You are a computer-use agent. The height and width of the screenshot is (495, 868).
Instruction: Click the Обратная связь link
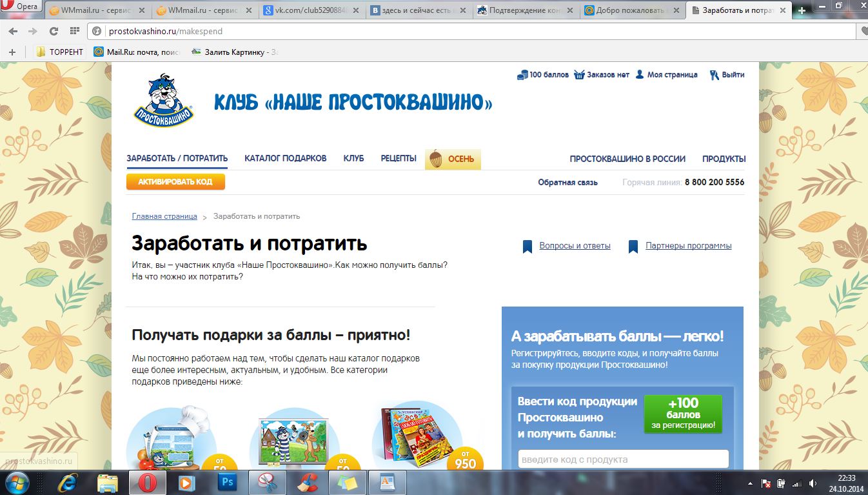pos(568,183)
